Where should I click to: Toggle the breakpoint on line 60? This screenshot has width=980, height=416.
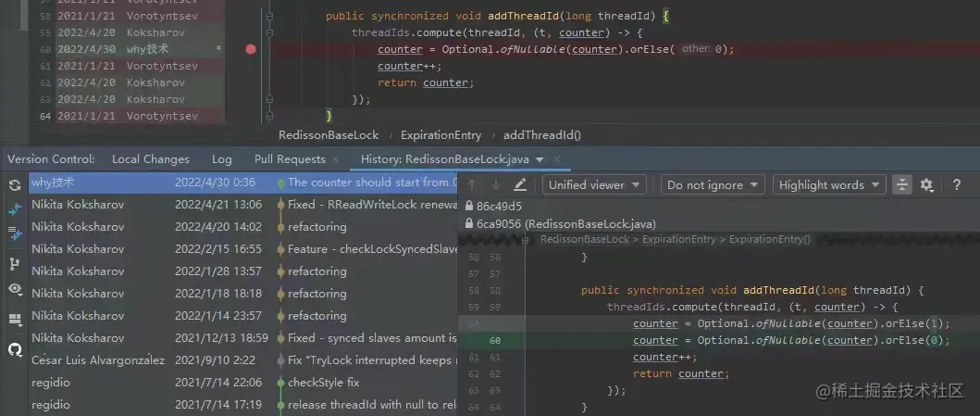252,49
